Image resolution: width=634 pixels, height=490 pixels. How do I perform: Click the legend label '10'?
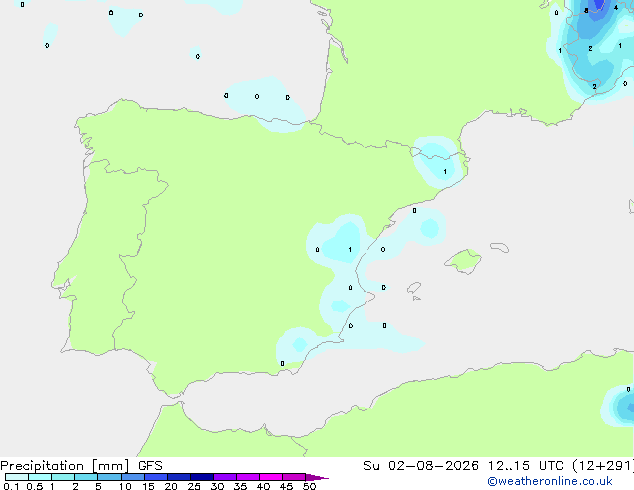pos(125,486)
